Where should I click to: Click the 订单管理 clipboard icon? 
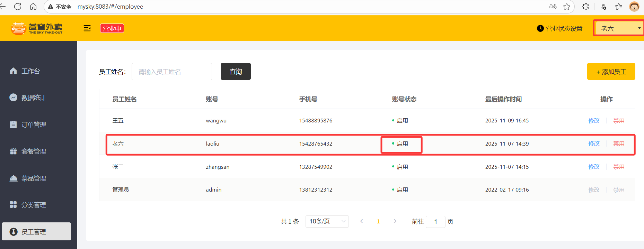[13, 124]
